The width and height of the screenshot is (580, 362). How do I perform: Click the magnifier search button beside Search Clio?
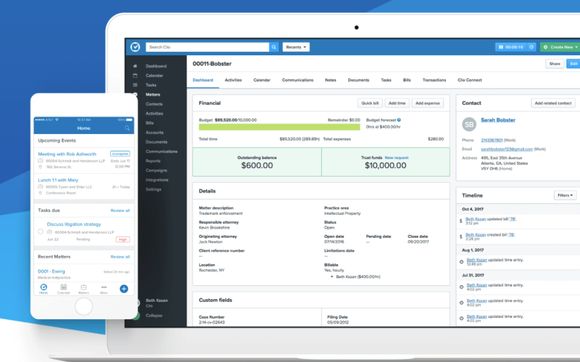274,47
